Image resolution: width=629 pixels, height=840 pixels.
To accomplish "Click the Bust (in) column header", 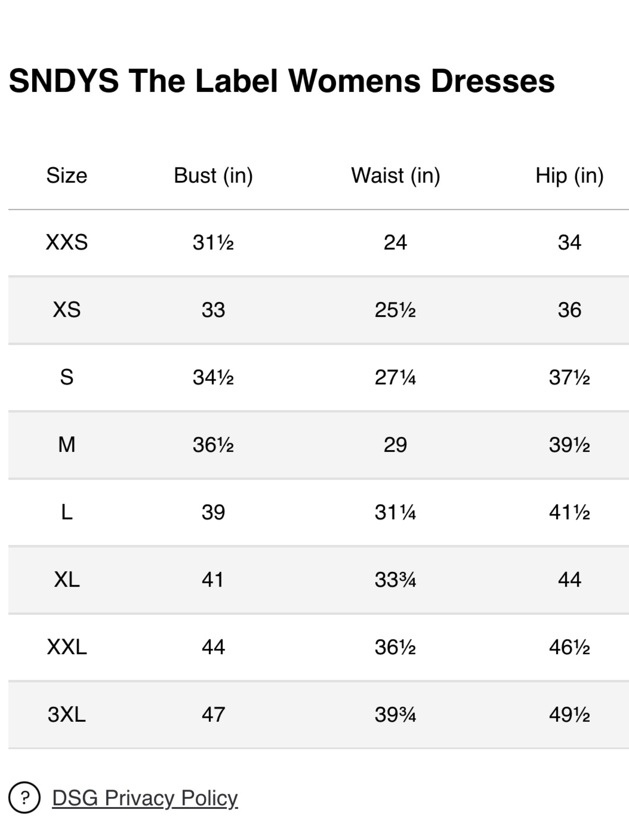I will pos(213,175).
